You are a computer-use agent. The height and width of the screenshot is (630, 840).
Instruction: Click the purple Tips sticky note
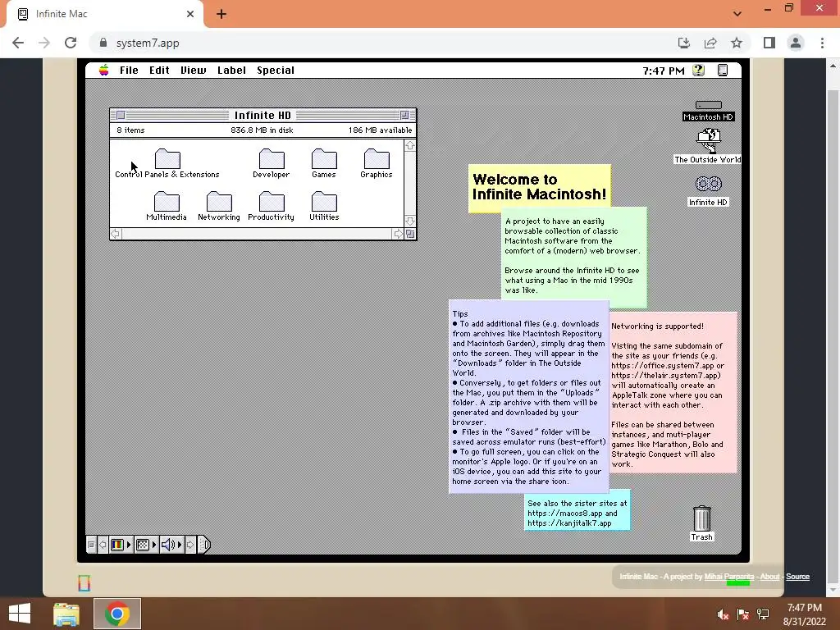pyautogui.click(x=529, y=396)
